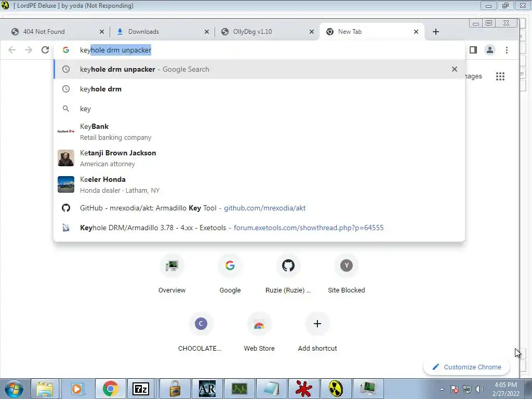Viewport: 532px width, 399px height.
Task: Click Add shortcut plus tile
Action: pyautogui.click(x=317, y=332)
